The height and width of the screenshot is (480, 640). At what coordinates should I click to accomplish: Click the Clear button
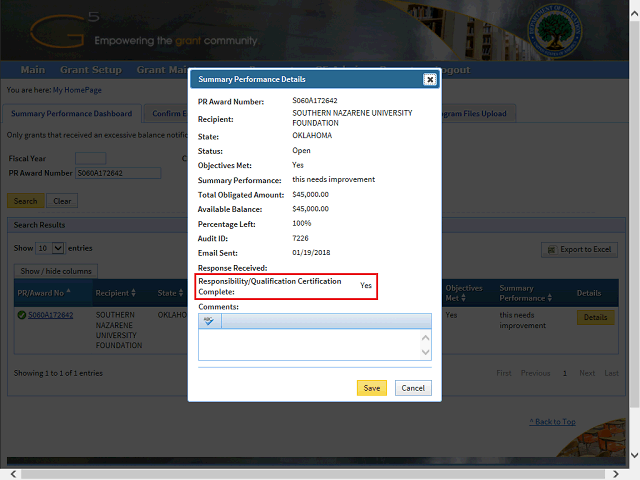62,201
